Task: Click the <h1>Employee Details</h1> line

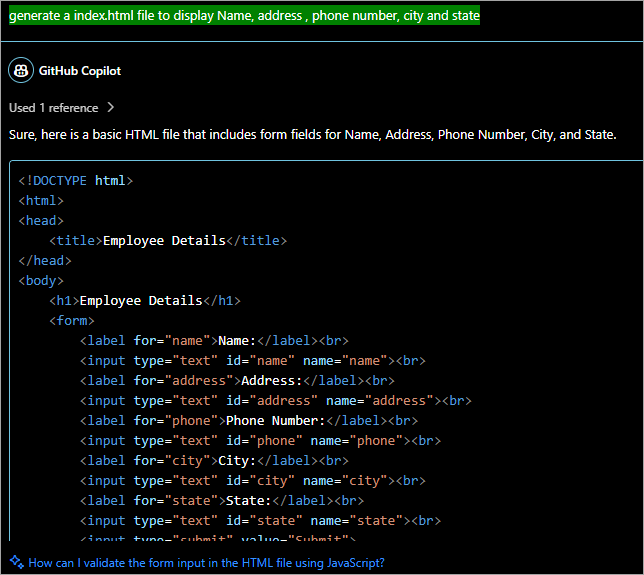Action: coord(145,301)
